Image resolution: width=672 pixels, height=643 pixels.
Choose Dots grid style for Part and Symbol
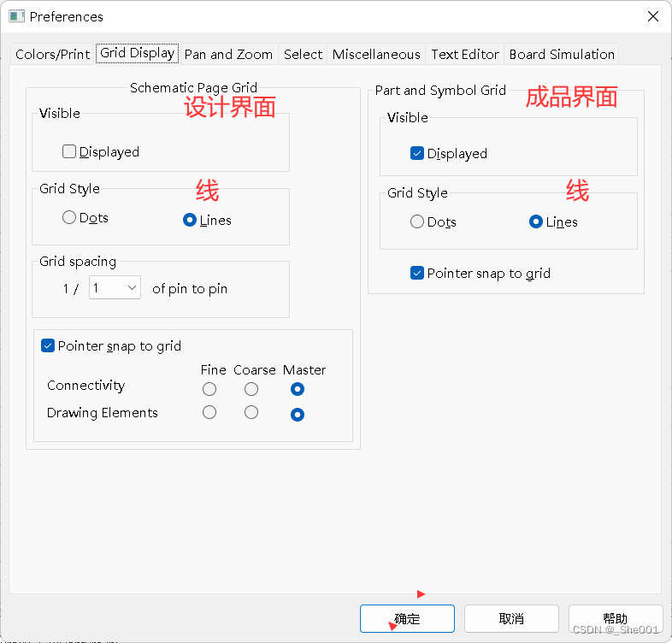[417, 222]
